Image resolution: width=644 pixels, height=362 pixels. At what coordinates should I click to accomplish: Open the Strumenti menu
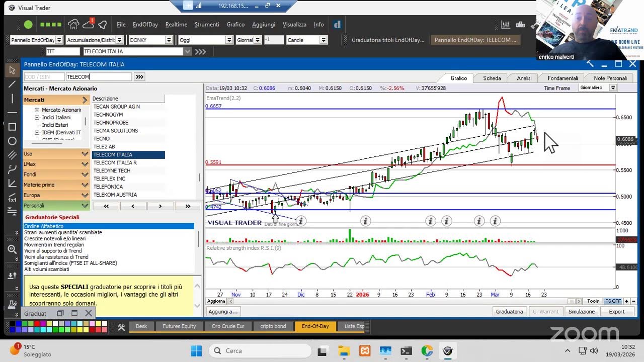(207, 24)
